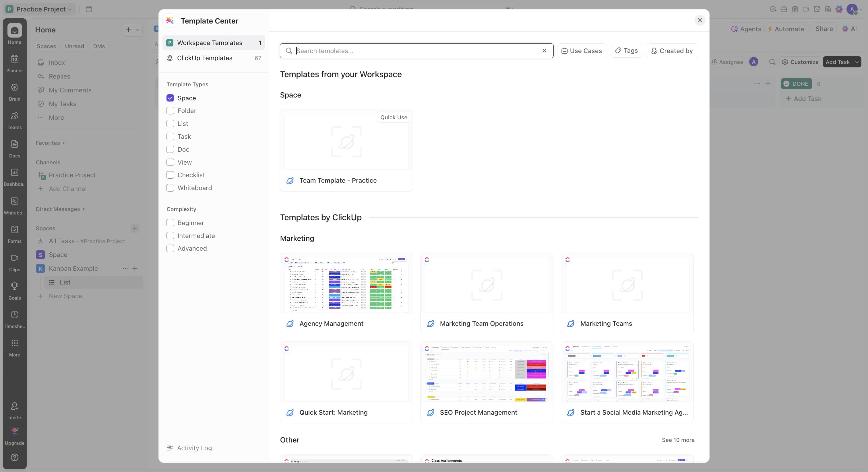Click the Template Center sparkle logo

pos(170,21)
